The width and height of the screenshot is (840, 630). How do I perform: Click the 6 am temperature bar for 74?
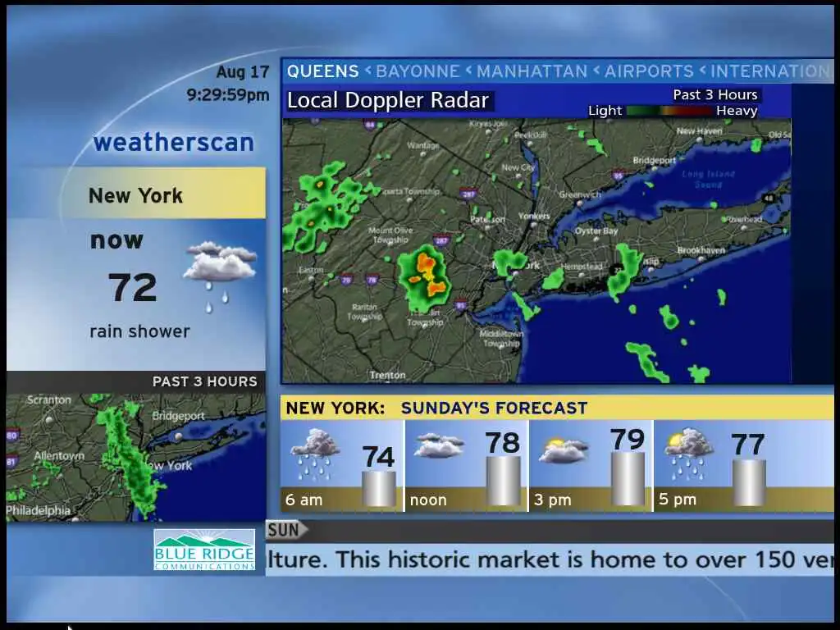pos(379,489)
